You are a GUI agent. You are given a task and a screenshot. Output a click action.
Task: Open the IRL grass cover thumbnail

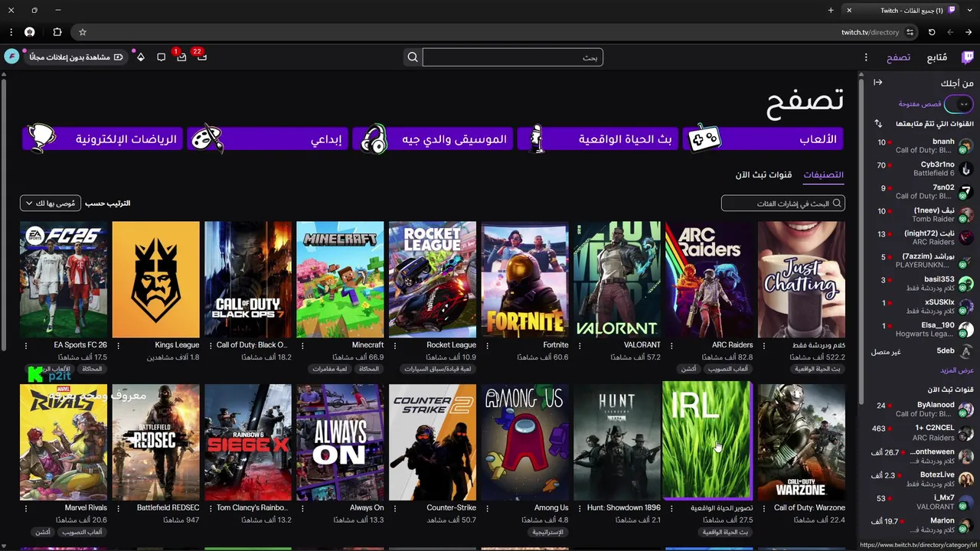[707, 440]
